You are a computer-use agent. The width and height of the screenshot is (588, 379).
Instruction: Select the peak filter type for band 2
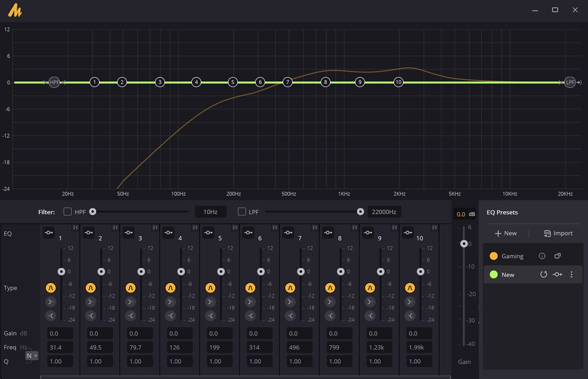90,288
